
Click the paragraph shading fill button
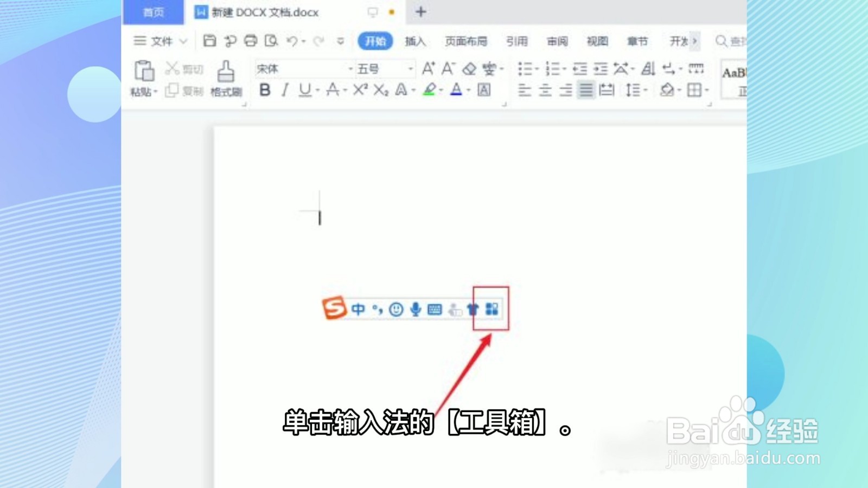pyautogui.click(x=667, y=89)
